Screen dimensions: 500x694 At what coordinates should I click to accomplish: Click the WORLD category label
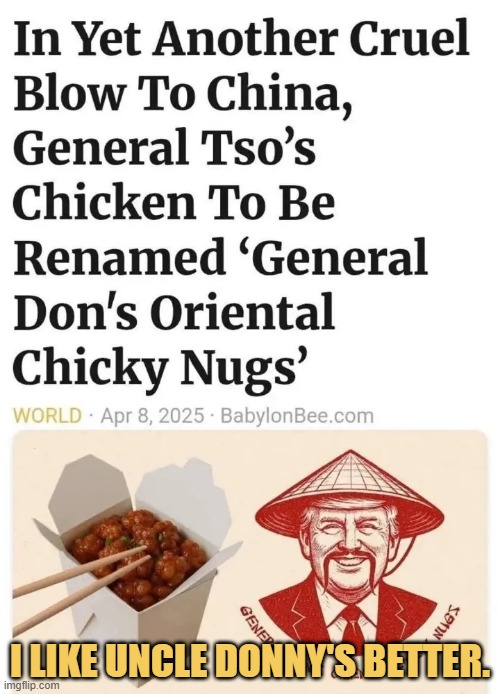48,416
